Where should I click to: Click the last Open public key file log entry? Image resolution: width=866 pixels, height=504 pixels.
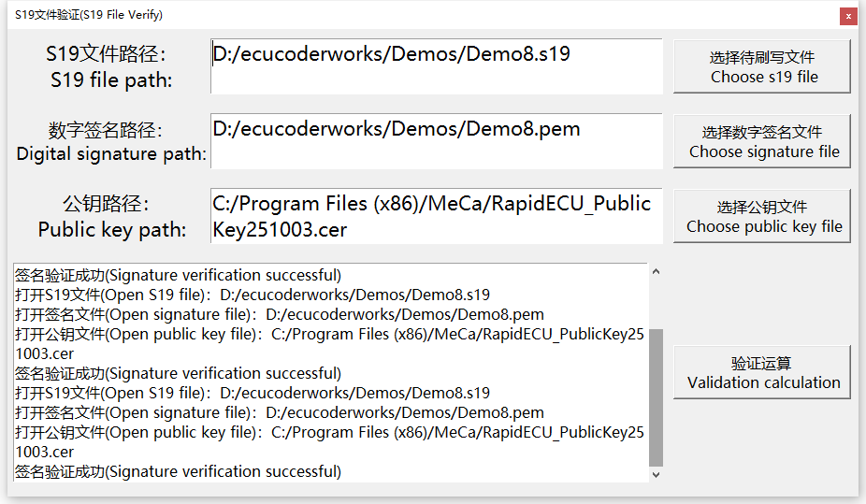coord(327,432)
